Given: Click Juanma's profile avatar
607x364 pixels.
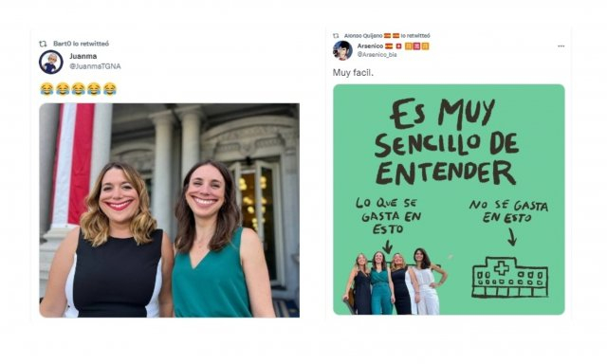Looking at the screenshot, I should 50,62.
